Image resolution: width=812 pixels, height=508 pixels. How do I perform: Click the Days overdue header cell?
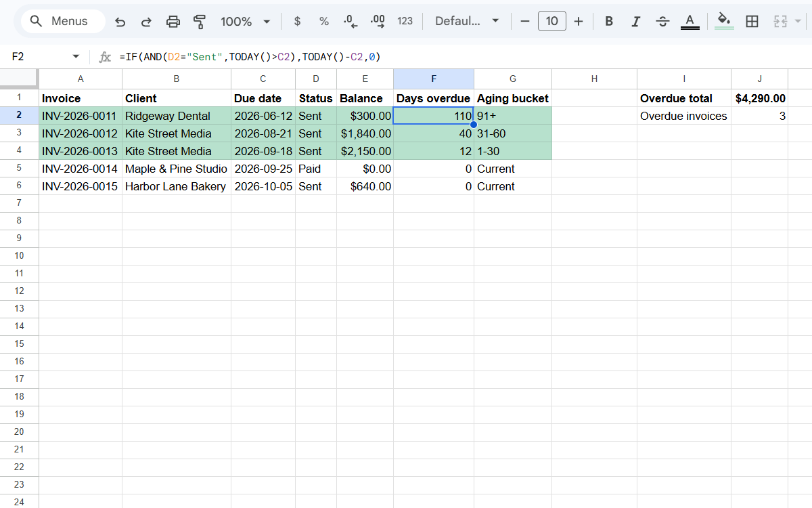(434, 98)
